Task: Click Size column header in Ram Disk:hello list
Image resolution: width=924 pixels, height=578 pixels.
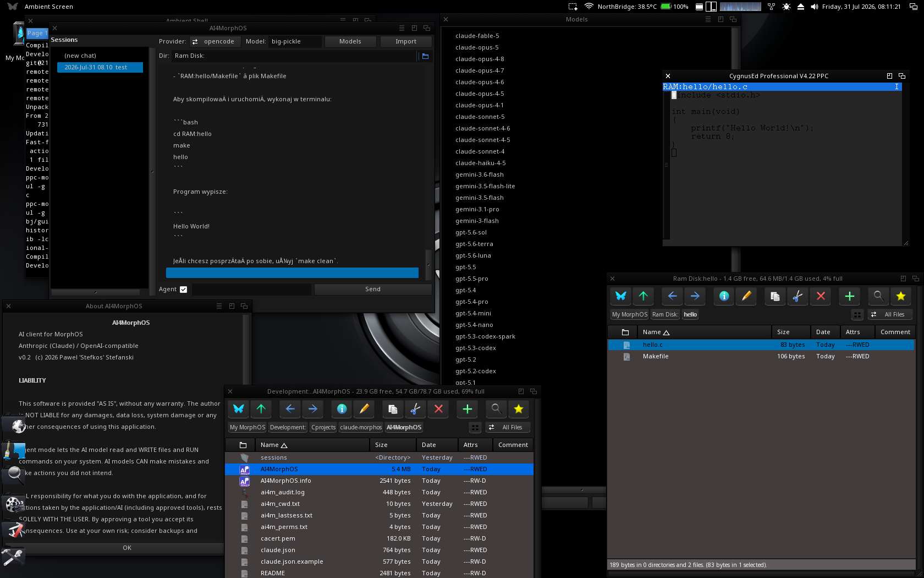Action: pyautogui.click(x=791, y=332)
